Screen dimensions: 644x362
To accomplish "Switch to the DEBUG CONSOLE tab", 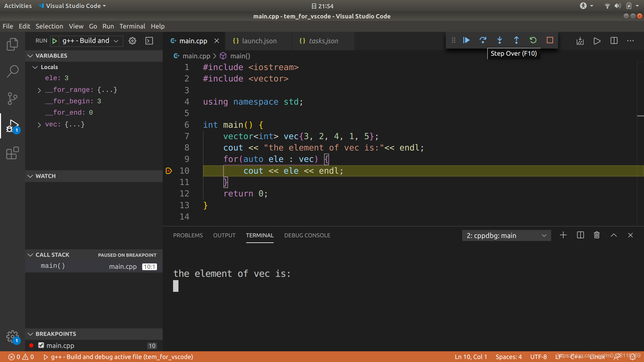I will 307,235.
